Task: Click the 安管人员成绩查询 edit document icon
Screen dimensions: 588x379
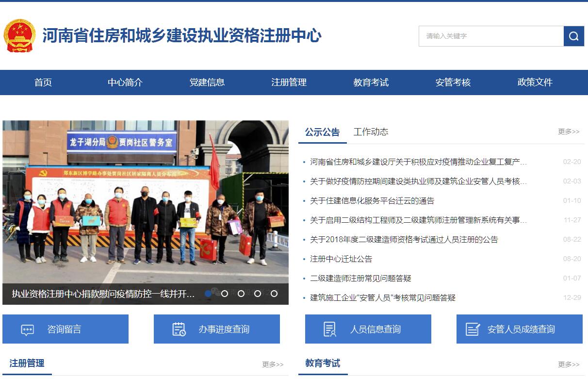Action: coord(473,330)
